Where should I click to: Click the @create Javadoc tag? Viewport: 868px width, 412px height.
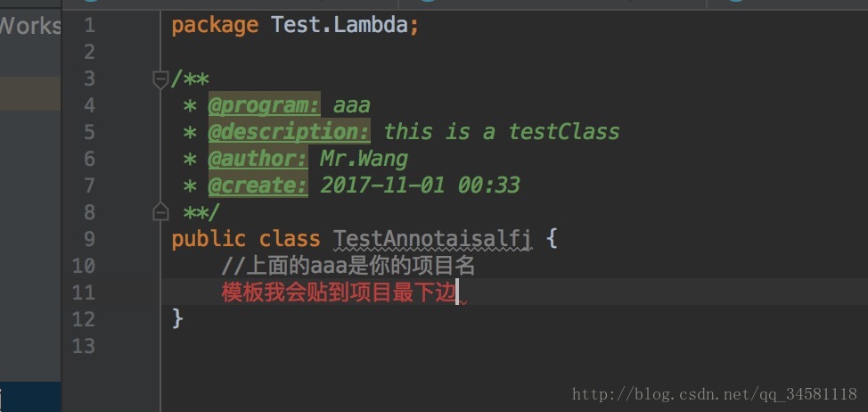258,185
